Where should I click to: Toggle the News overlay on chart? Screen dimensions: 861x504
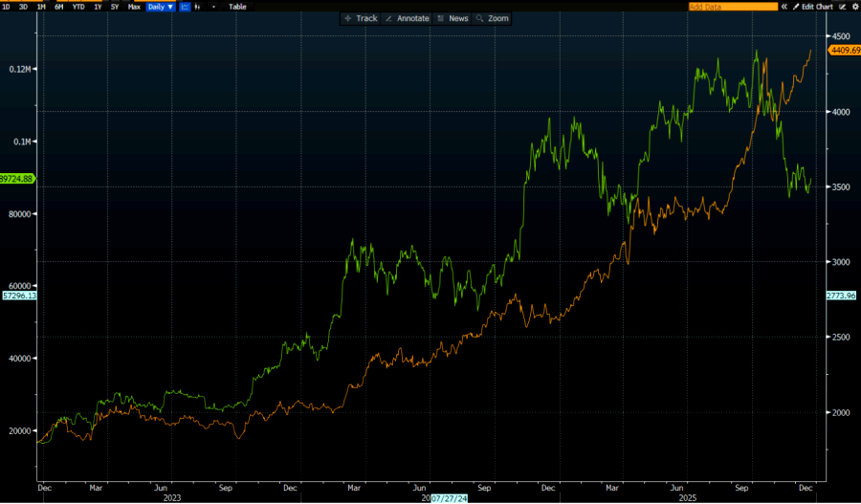point(453,18)
